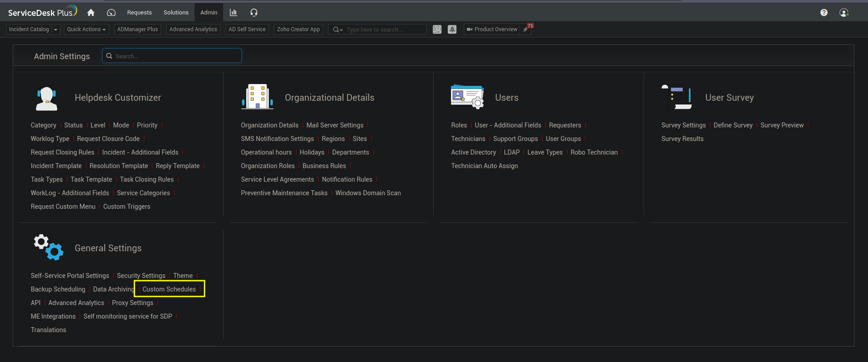Click the ServiceDesk Plus logo
Viewport: 868px width, 362px height.
point(43,12)
